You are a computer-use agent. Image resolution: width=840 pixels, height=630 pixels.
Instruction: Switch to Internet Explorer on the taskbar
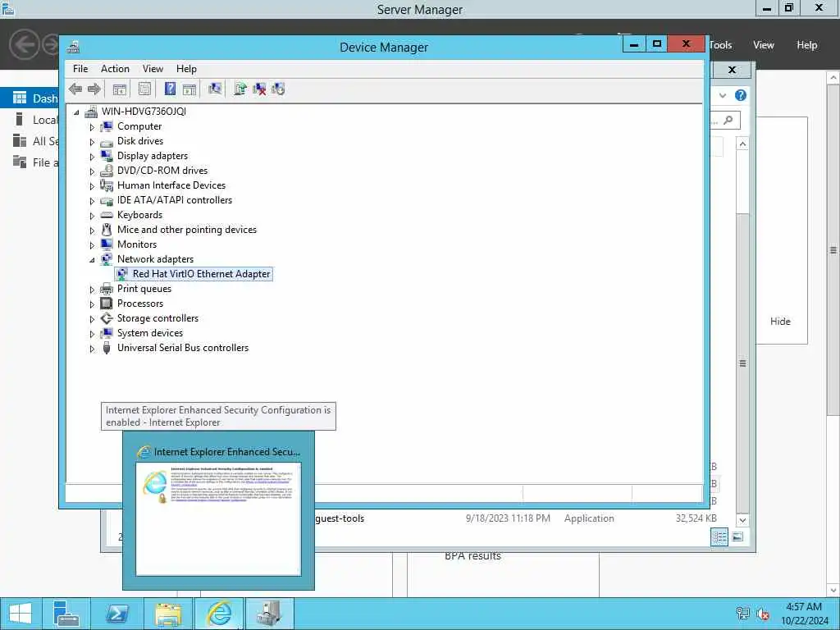218,614
